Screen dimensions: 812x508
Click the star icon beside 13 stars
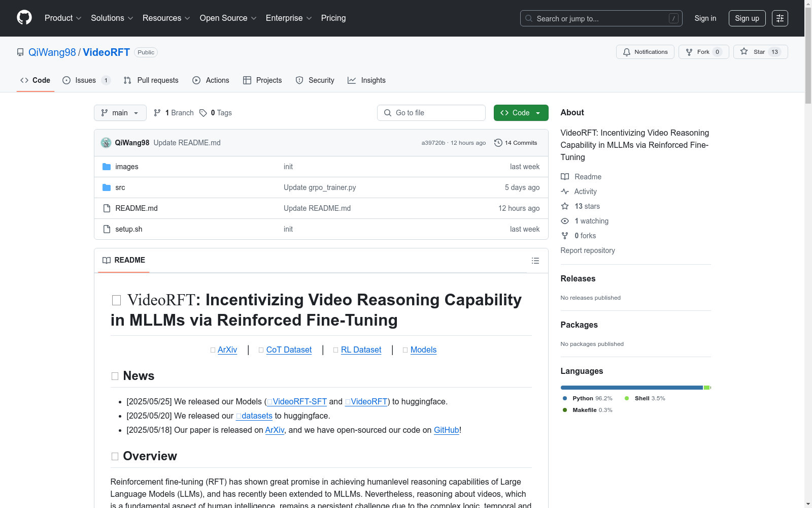[565, 206]
